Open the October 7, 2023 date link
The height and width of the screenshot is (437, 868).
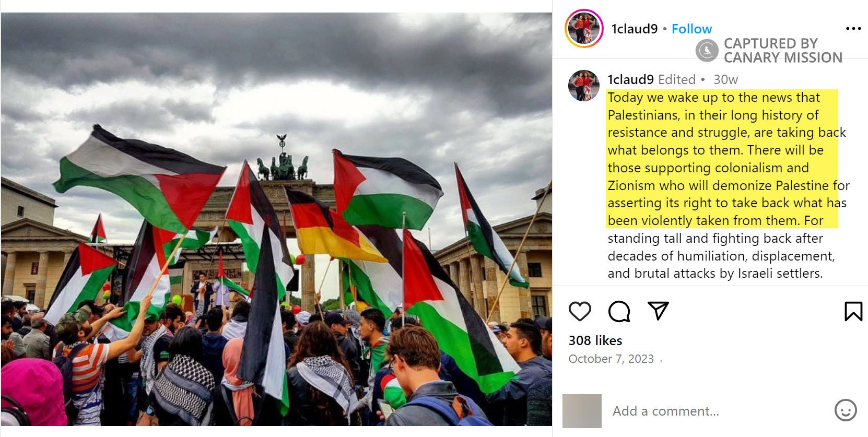[x=611, y=359]
